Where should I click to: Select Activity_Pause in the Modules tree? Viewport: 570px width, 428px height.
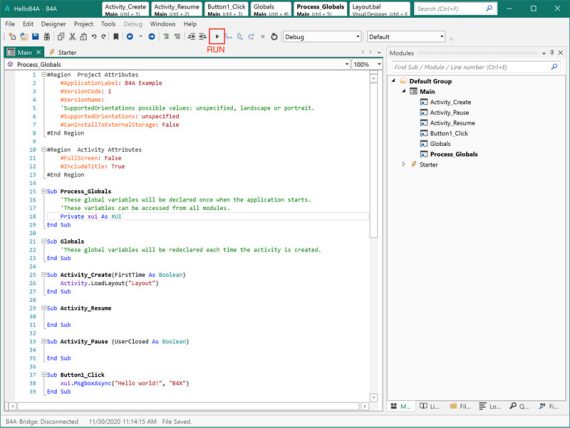point(449,112)
